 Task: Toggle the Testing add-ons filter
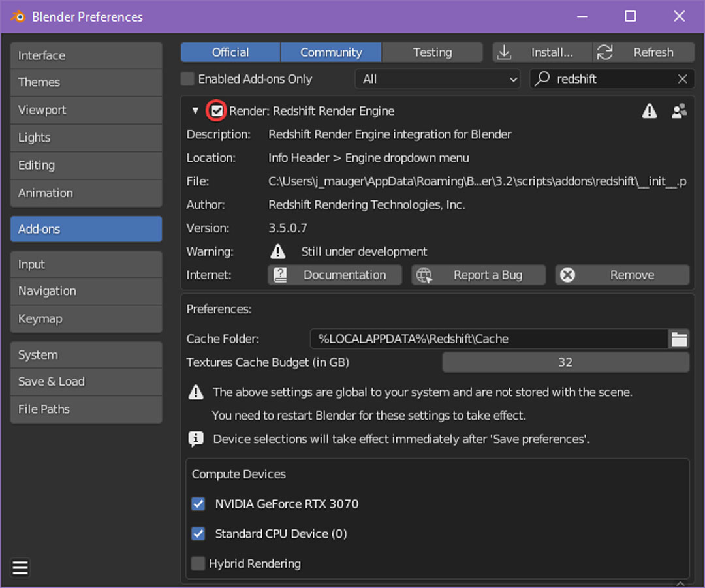432,52
